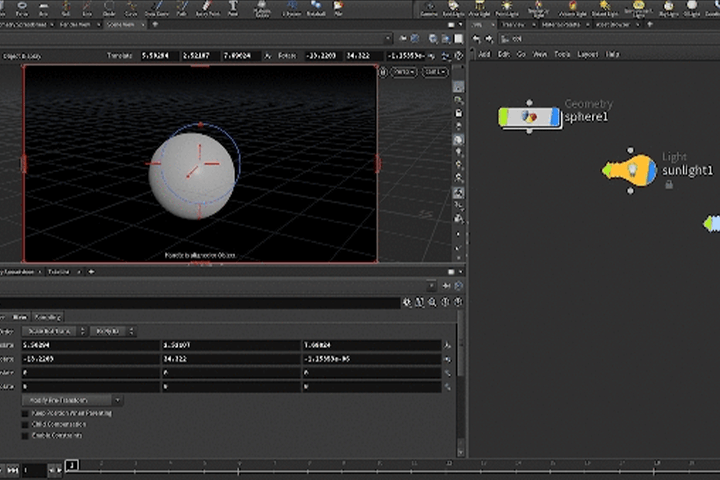Create a Sky Light from the shelf
This screenshot has width=720, height=480.
[x=669, y=8]
